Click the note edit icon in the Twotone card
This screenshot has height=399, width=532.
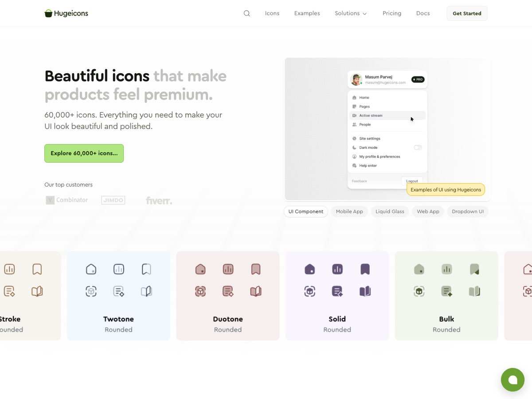pyautogui.click(x=118, y=291)
